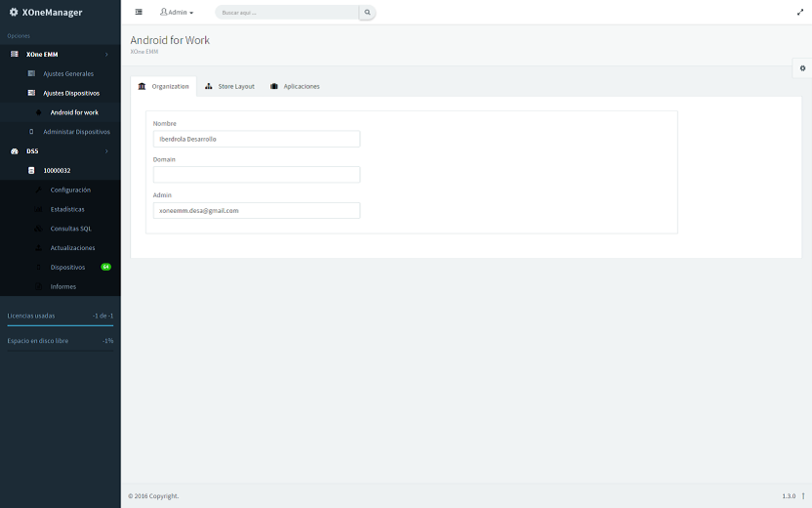Click the Ajustes Dispositivos icon
Screen dimensions: 812x508
tap(31, 93)
